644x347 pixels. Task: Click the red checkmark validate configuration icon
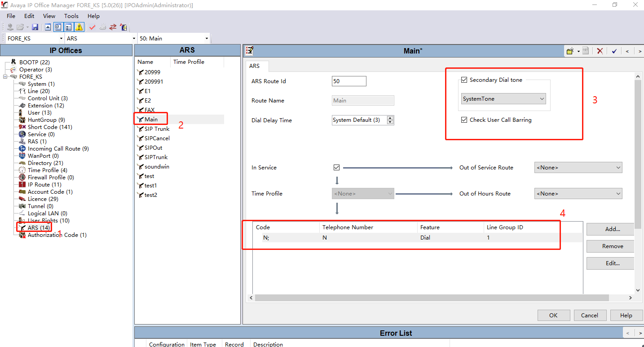[92, 27]
